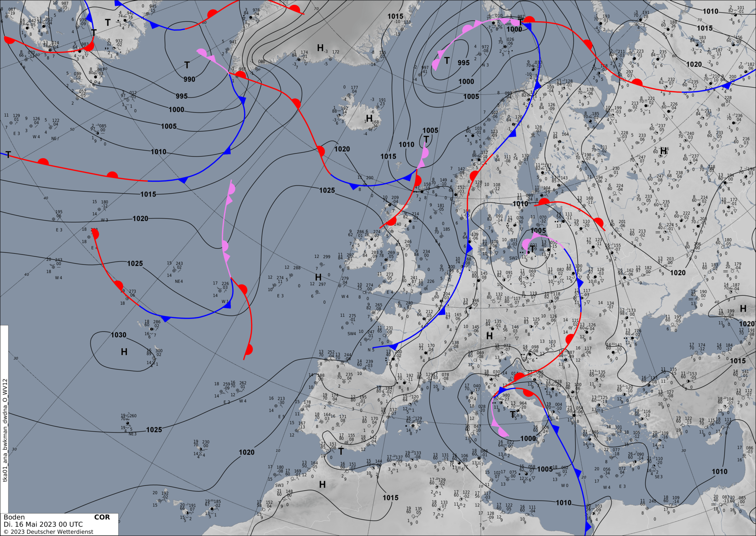This screenshot has width=756, height=536.
Task: Select the "W 0" ship wind report
Action: tap(565, 485)
